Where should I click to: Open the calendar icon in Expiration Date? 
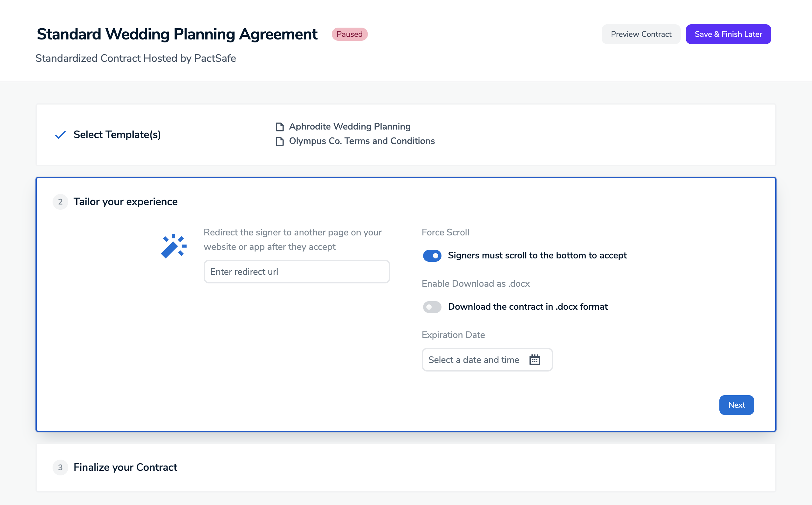pyautogui.click(x=534, y=360)
